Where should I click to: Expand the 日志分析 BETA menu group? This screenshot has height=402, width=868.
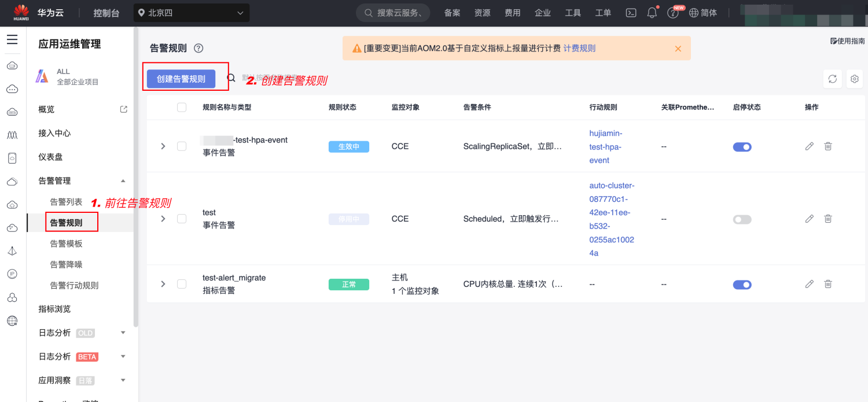click(123, 356)
